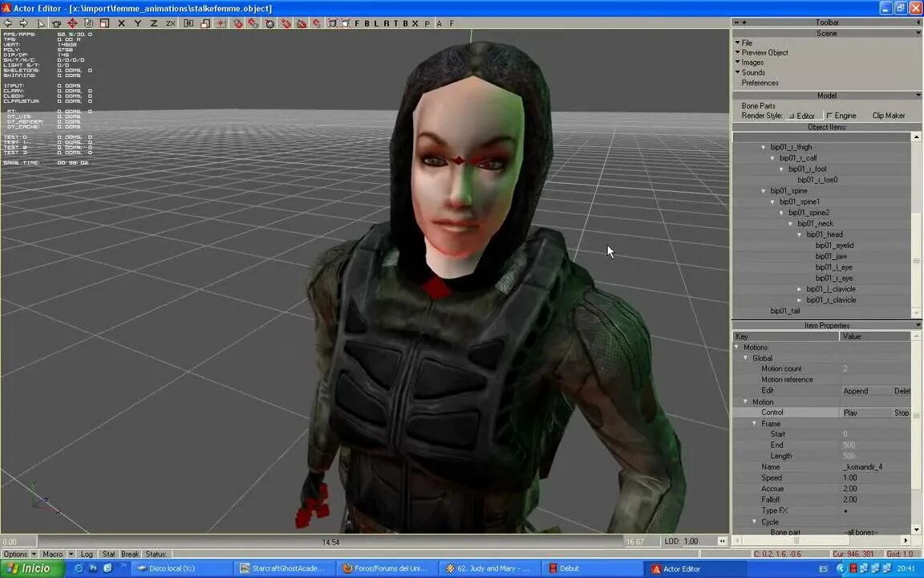
Task: Click Append in the Edit row
Action: coord(856,391)
